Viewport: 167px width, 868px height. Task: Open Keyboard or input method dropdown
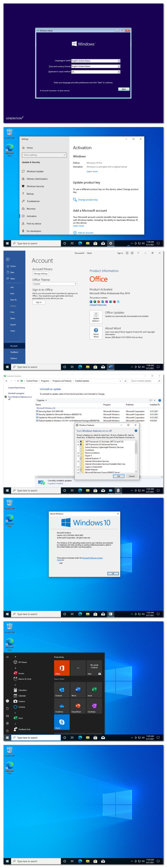tap(96, 72)
